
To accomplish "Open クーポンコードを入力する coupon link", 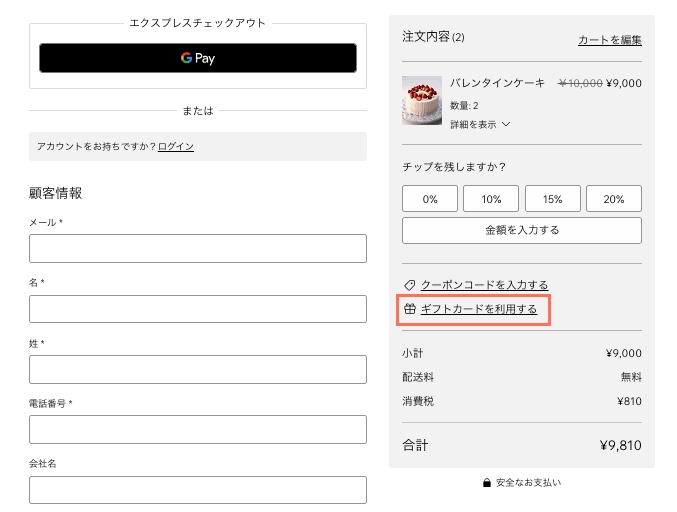I will pos(484,285).
